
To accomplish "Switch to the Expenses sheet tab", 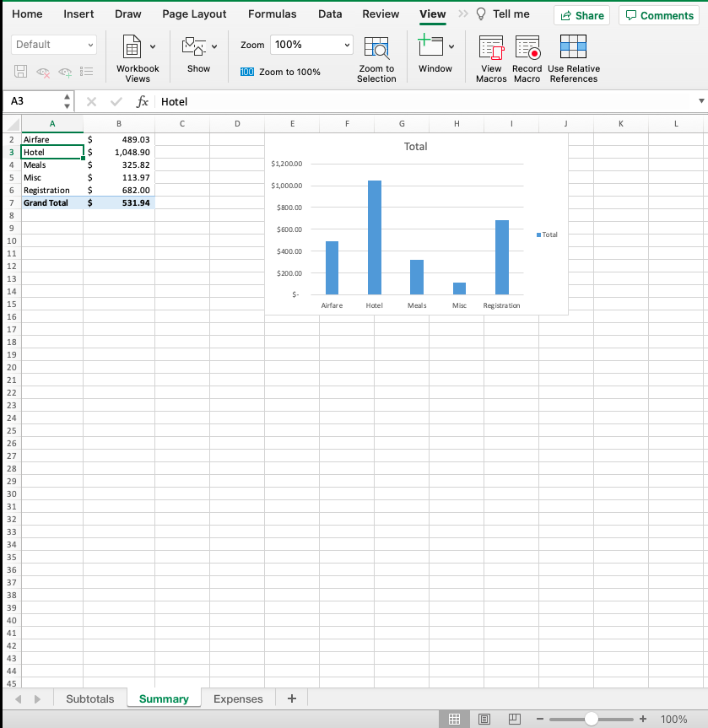I will pos(238,698).
